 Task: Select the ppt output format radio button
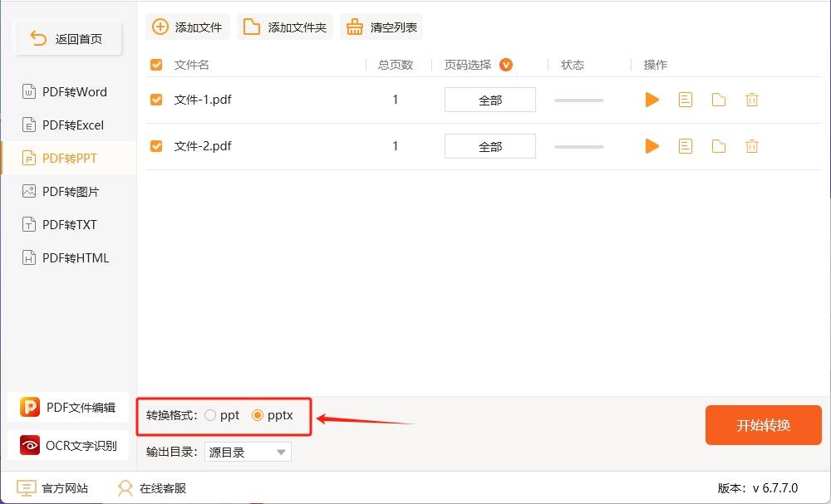(x=210, y=415)
